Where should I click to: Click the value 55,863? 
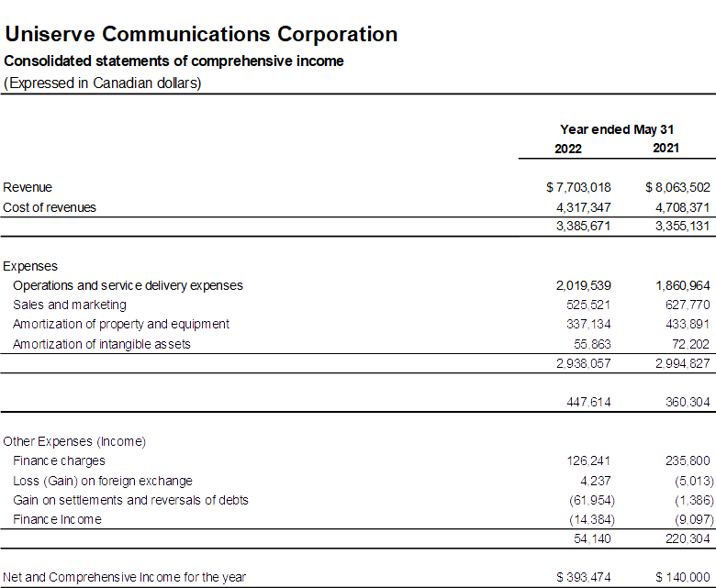tap(592, 344)
